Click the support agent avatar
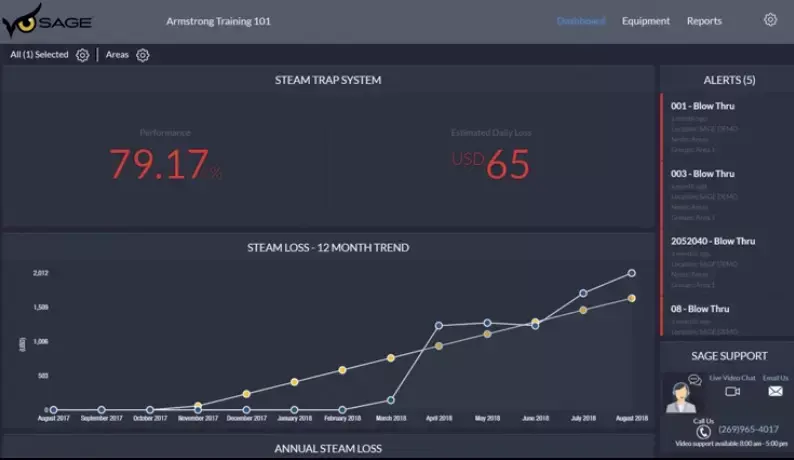This screenshot has height=460, width=794. click(681, 397)
